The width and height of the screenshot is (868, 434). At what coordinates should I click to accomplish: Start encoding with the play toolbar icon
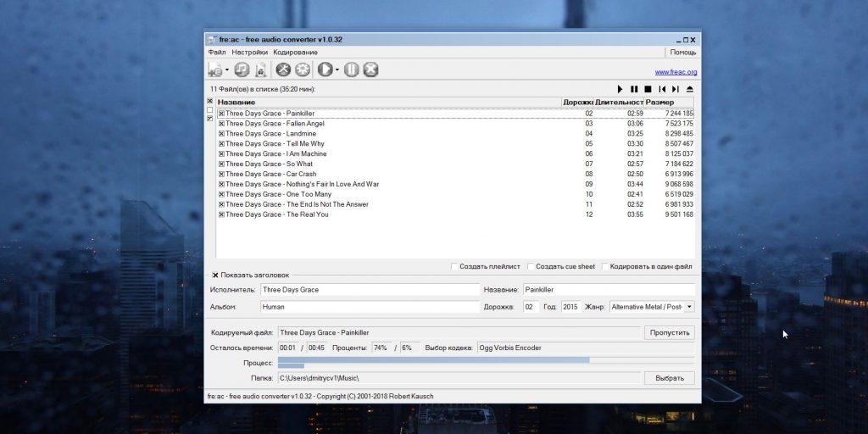point(325,70)
